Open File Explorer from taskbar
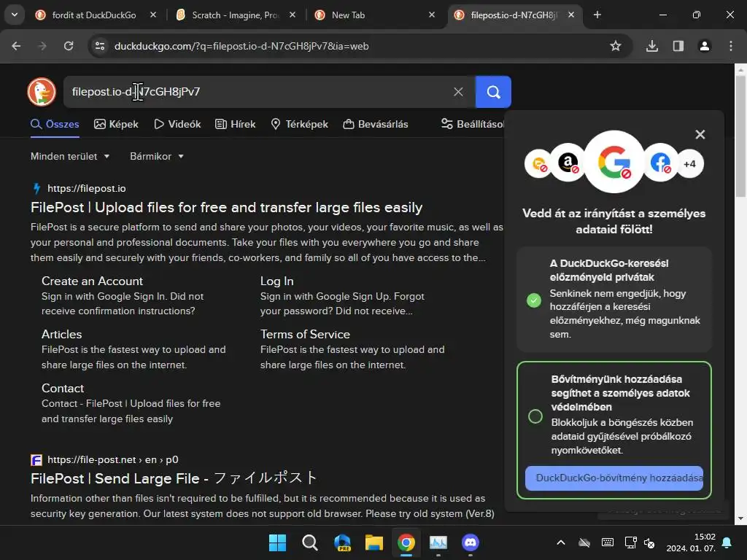This screenshot has height=560, width=747. [x=374, y=542]
